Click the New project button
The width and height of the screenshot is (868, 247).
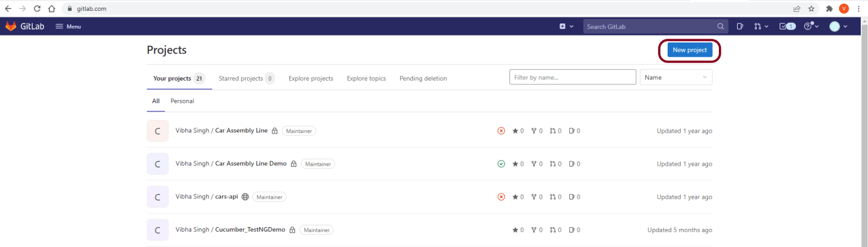[689, 50]
